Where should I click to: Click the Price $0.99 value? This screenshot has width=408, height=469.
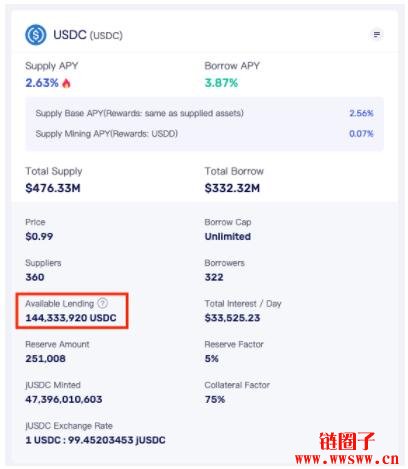[x=39, y=236]
